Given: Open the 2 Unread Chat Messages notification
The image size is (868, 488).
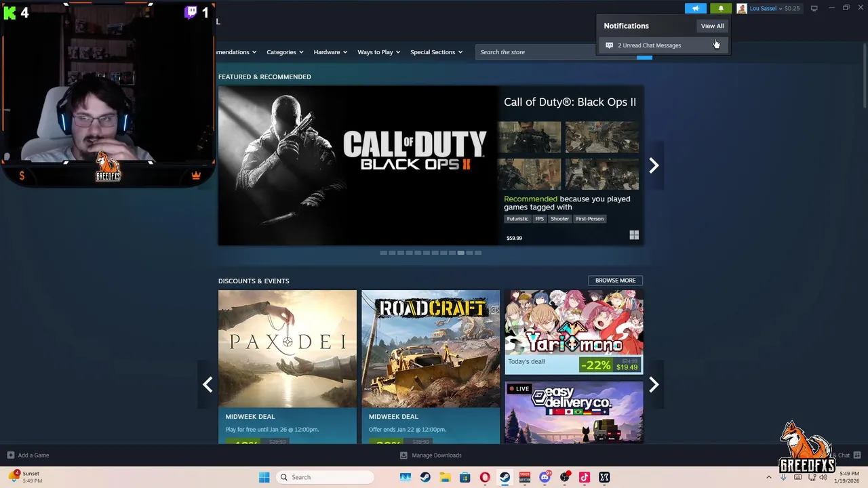Looking at the screenshot, I should coord(664,45).
